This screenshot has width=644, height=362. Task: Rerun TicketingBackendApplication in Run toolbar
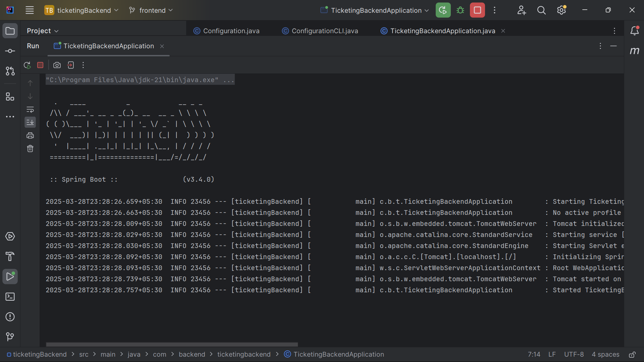27,65
